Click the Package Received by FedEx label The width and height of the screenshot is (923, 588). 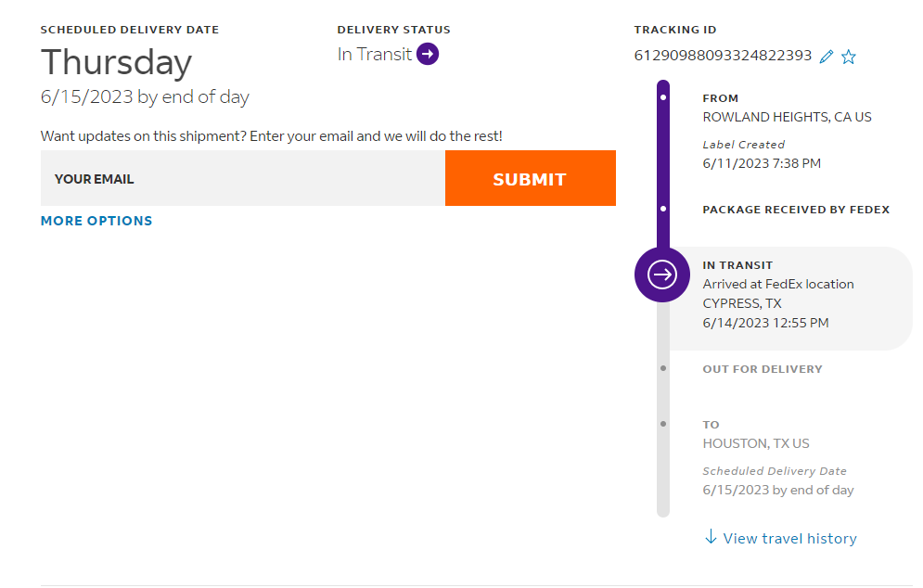[796, 210]
